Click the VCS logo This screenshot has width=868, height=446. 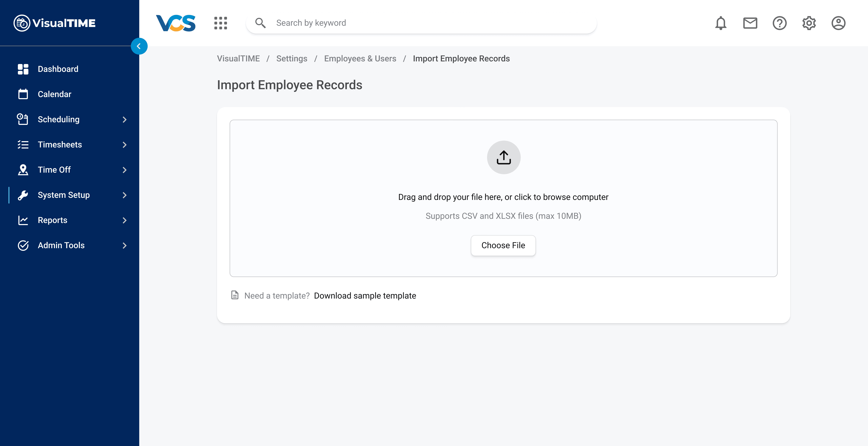click(x=175, y=23)
